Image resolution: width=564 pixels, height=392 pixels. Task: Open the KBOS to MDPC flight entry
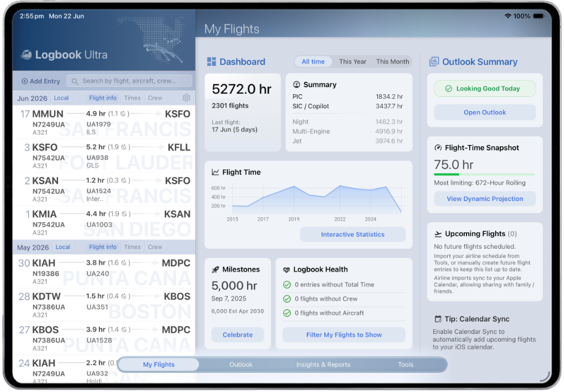pyautogui.click(x=104, y=338)
